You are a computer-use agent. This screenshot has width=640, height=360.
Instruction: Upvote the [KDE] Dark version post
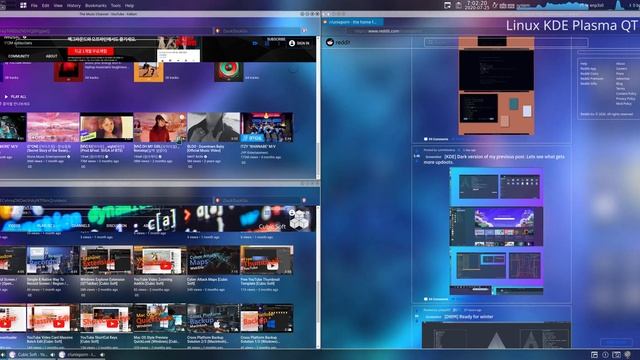[417, 151]
